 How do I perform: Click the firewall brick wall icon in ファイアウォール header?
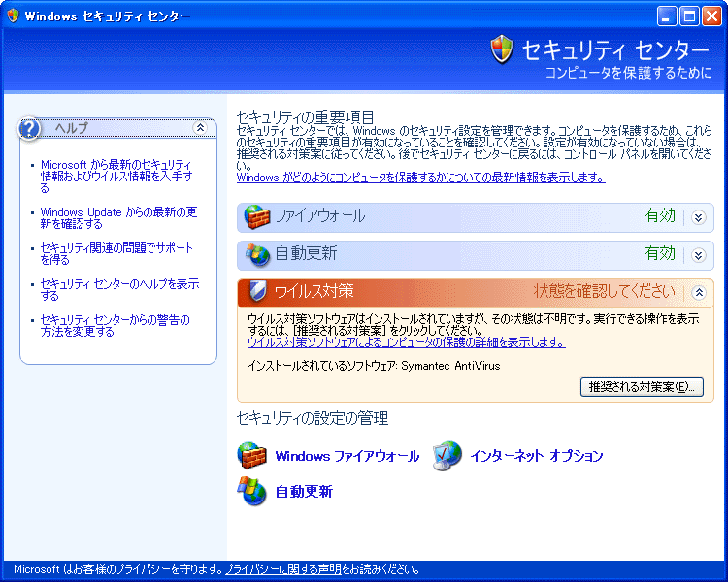coord(256,216)
